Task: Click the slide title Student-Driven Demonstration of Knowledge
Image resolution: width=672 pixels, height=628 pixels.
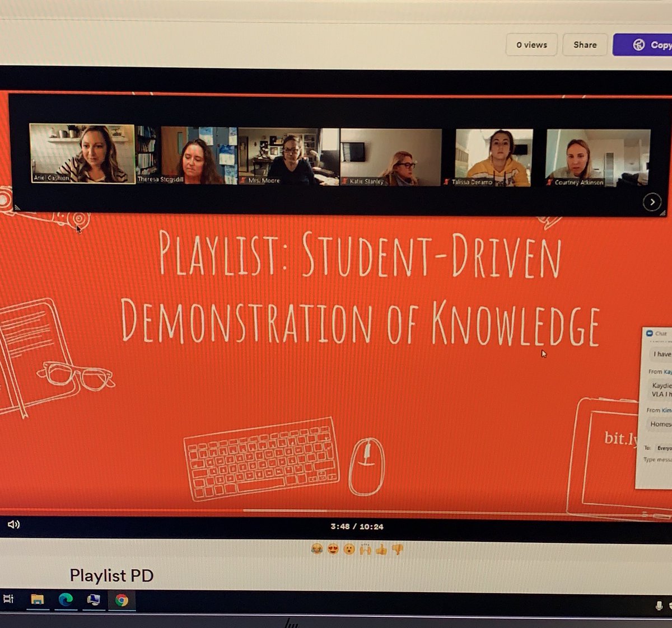Action: point(360,288)
